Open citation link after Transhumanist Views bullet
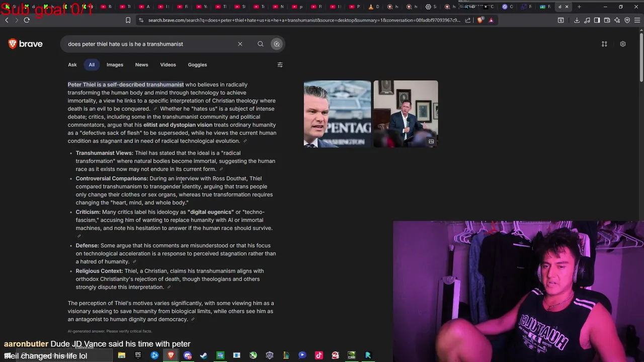 [x=221, y=169]
